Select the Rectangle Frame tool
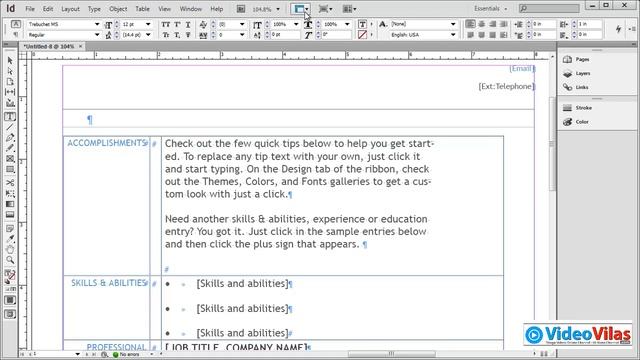The height and width of the screenshot is (360, 640). click(10, 159)
